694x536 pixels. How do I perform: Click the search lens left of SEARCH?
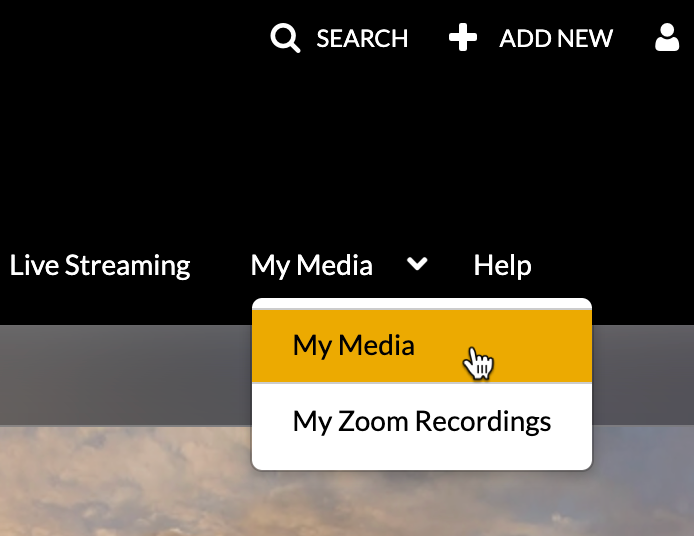pyautogui.click(x=285, y=39)
